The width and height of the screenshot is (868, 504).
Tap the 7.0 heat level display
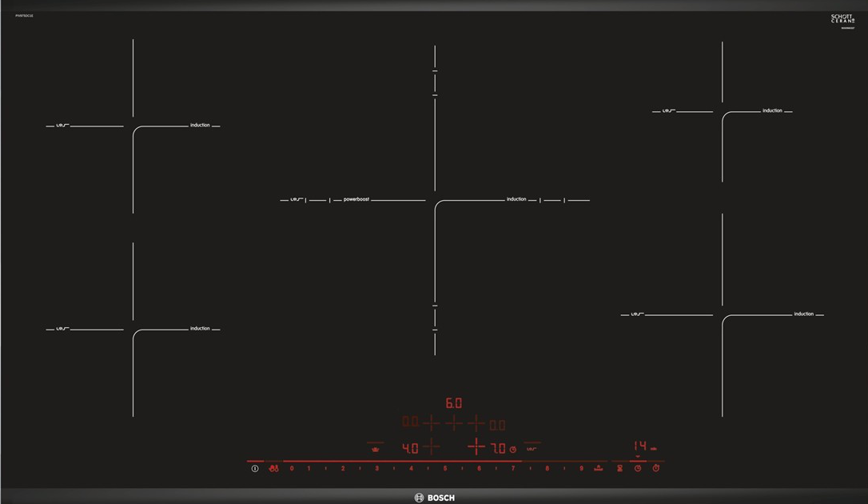point(497,449)
